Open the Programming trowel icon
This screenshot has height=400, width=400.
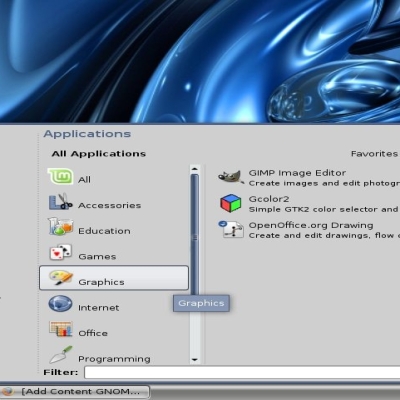pos(61,355)
